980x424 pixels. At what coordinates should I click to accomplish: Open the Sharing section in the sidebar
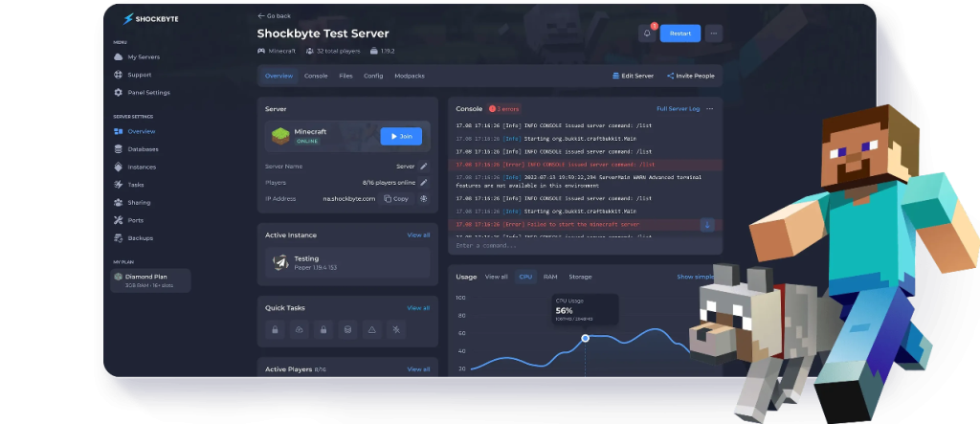(132, 203)
